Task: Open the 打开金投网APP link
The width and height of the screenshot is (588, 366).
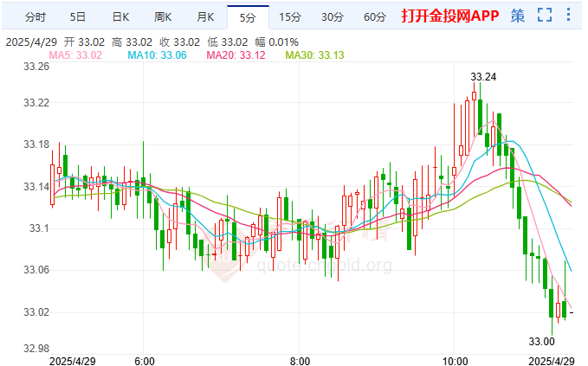Action: coord(450,16)
